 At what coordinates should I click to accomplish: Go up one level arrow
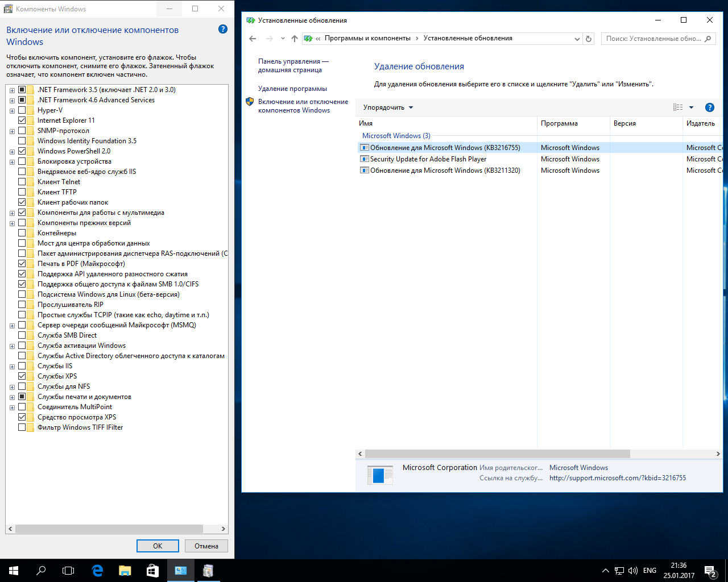point(294,39)
